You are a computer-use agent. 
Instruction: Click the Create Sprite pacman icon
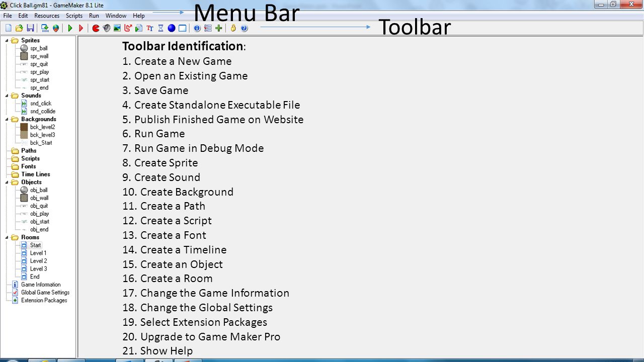(96, 28)
